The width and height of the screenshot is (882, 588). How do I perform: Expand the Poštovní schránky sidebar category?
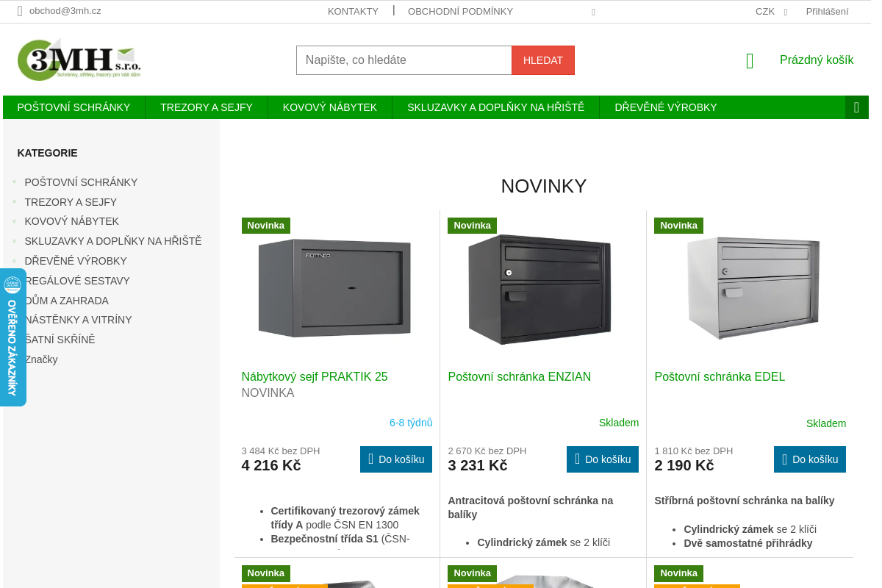(14, 182)
